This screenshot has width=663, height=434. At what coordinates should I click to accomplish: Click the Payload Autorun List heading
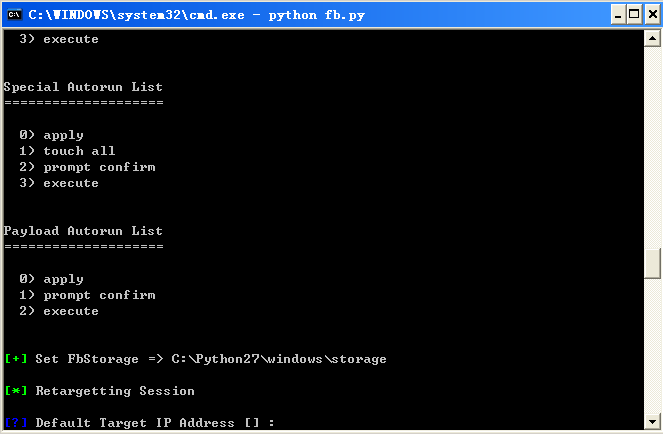83,231
